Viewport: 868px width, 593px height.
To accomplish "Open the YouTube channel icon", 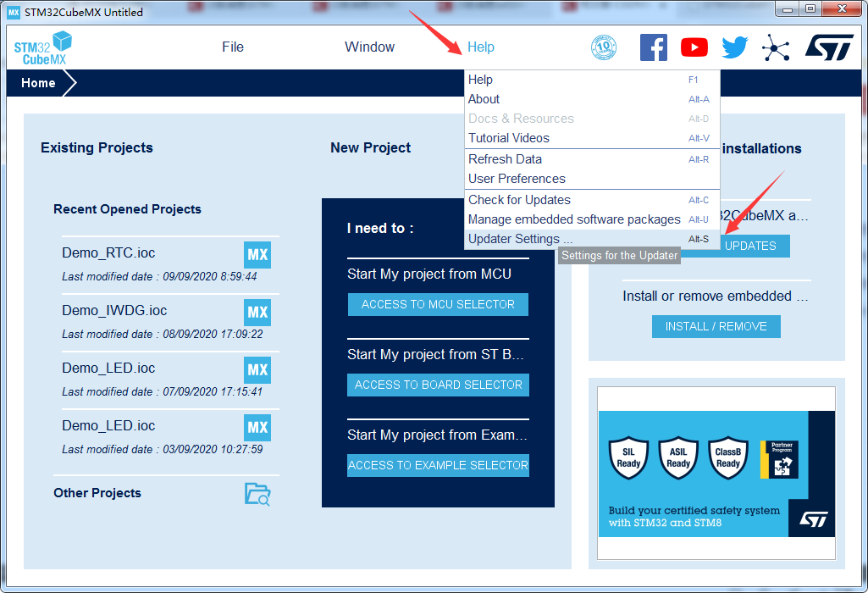I will click(x=694, y=47).
